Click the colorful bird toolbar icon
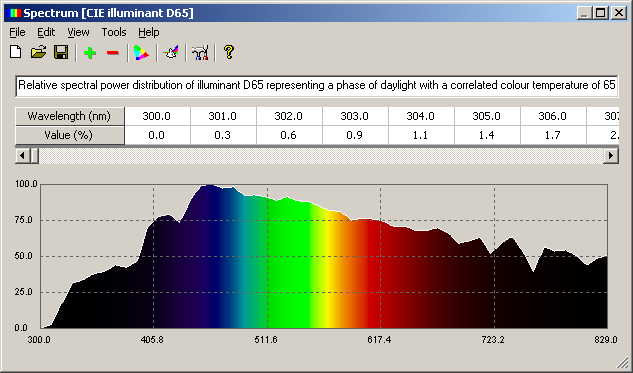Screen dimensions: 633x373 tap(171, 52)
